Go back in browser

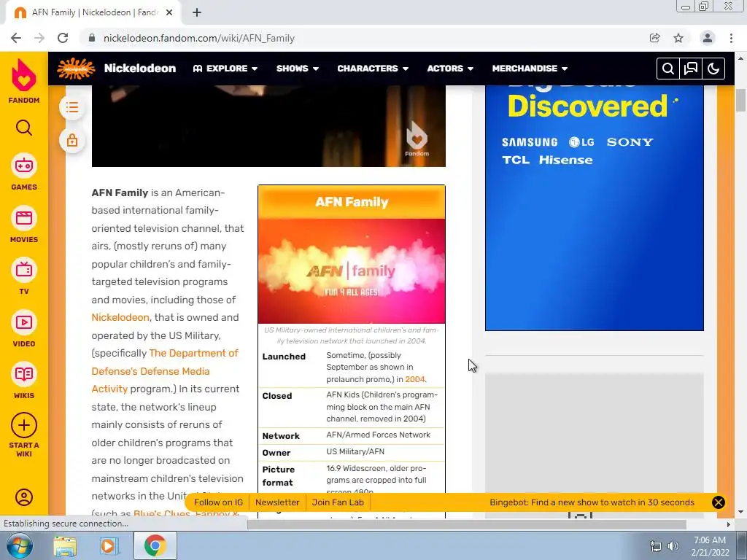coord(16,38)
